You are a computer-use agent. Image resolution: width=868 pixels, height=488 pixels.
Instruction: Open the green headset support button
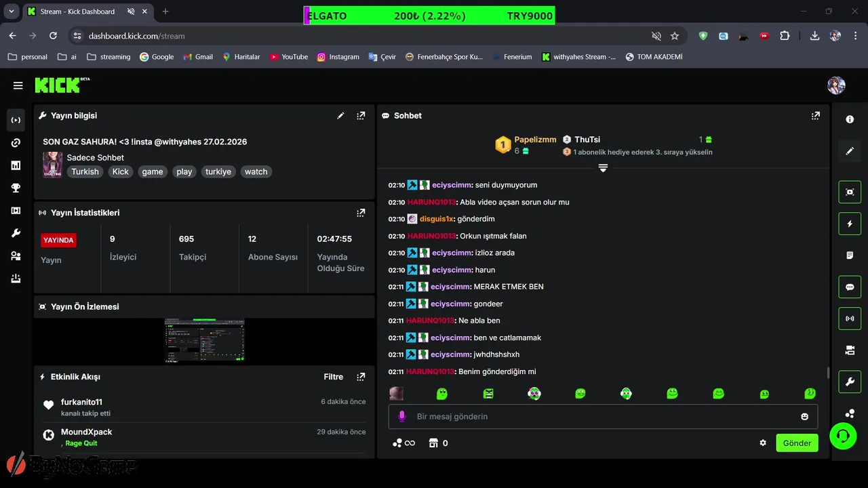pos(843,436)
